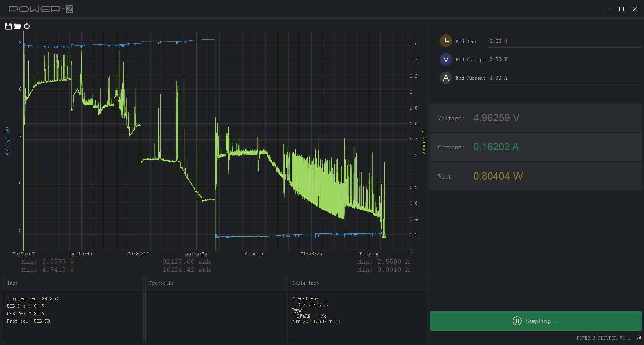Click the End Current A icon

pos(446,78)
